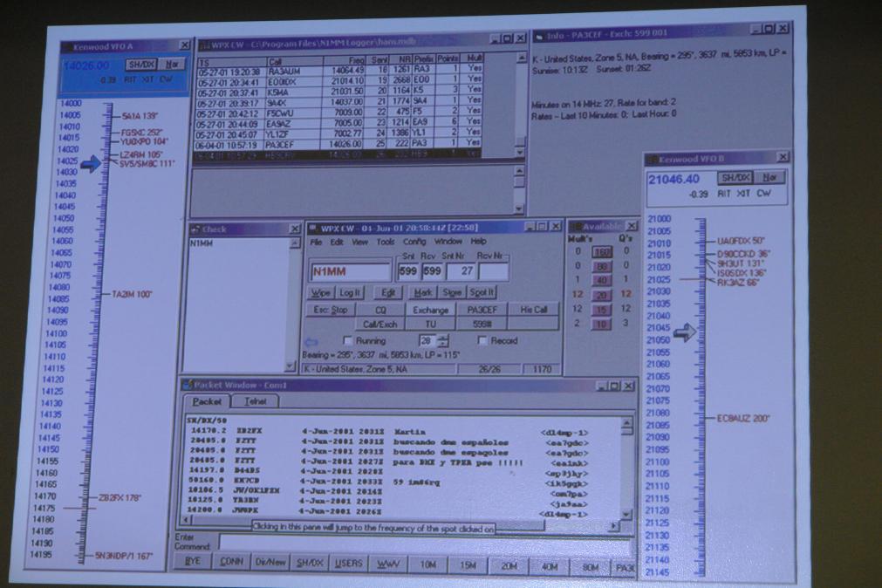Screen dimensions: 882x588
Task: Select the Packet tab
Action: 207,401
